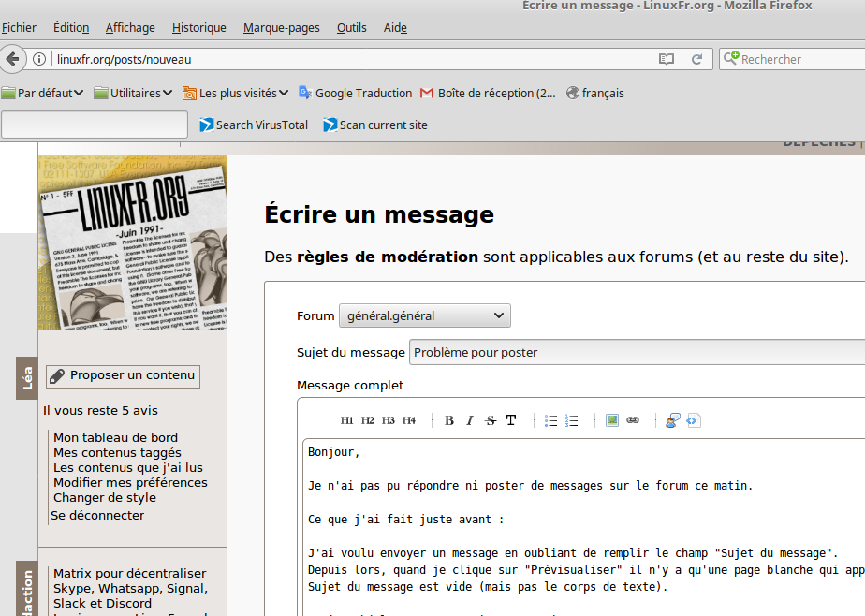Toggle bold formatting in the editor
The image size is (865, 616).
(x=448, y=420)
